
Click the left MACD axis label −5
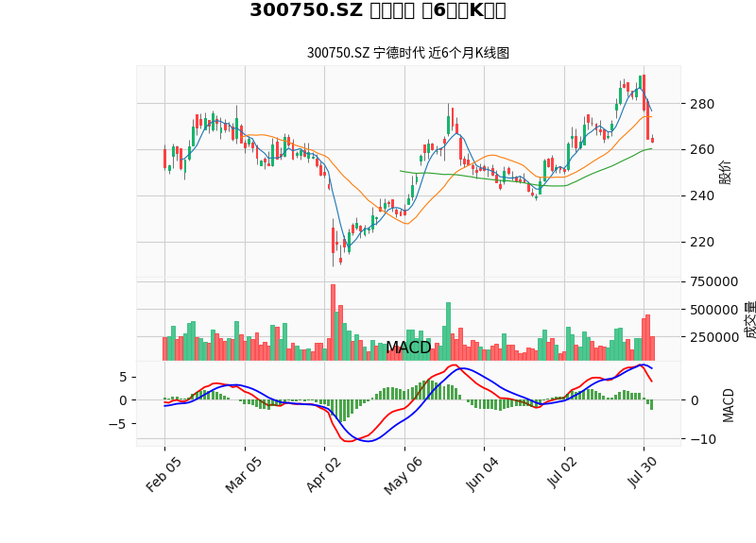pyautogui.click(x=117, y=424)
